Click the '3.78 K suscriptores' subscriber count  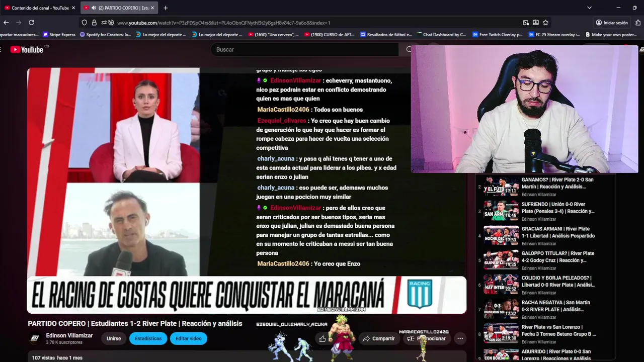click(64, 342)
